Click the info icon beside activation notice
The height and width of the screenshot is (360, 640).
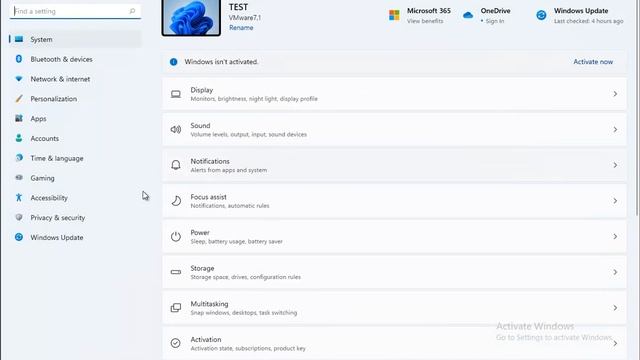tap(173, 62)
